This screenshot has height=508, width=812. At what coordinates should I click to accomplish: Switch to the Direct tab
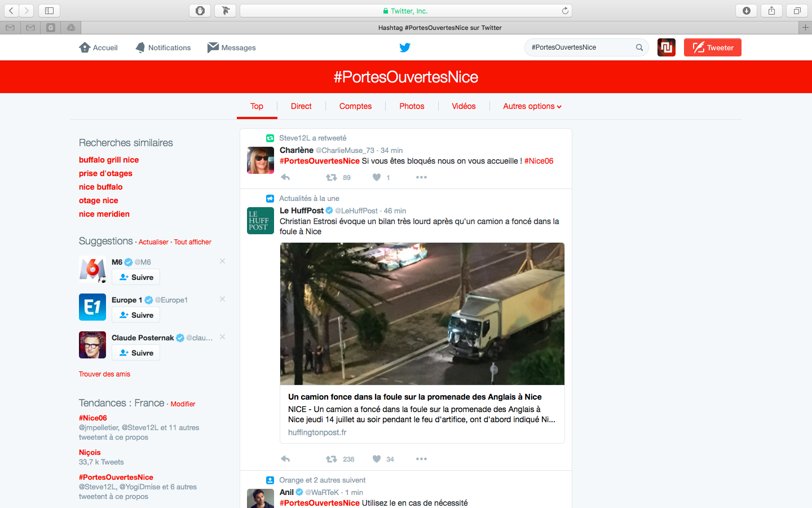pyautogui.click(x=301, y=106)
